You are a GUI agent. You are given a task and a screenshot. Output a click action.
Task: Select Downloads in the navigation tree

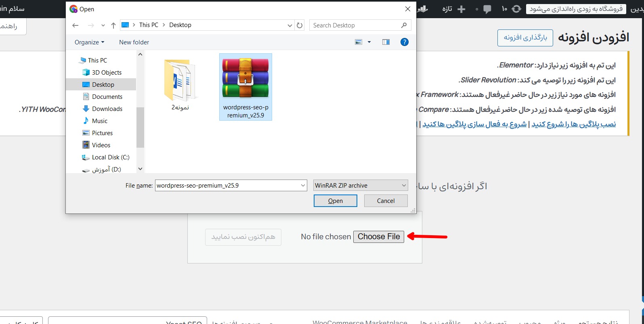click(x=107, y=109)
